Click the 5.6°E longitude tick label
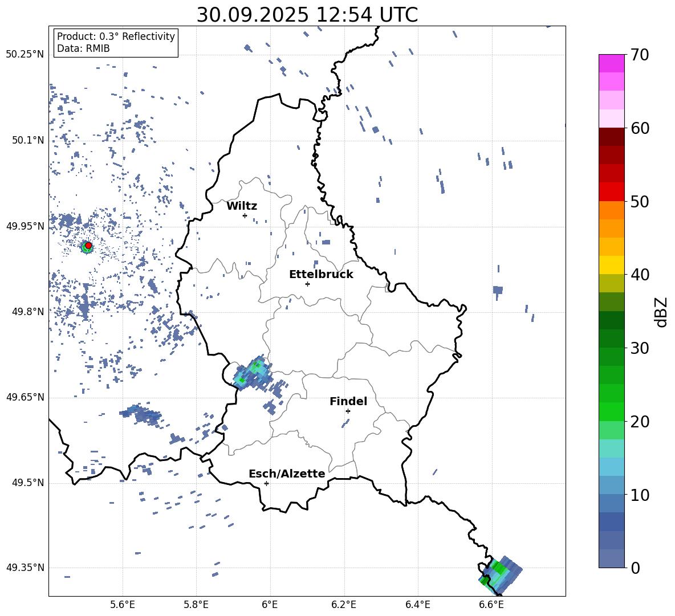Image resolution: width=675 pixels, height=616 pixels. 123,605
